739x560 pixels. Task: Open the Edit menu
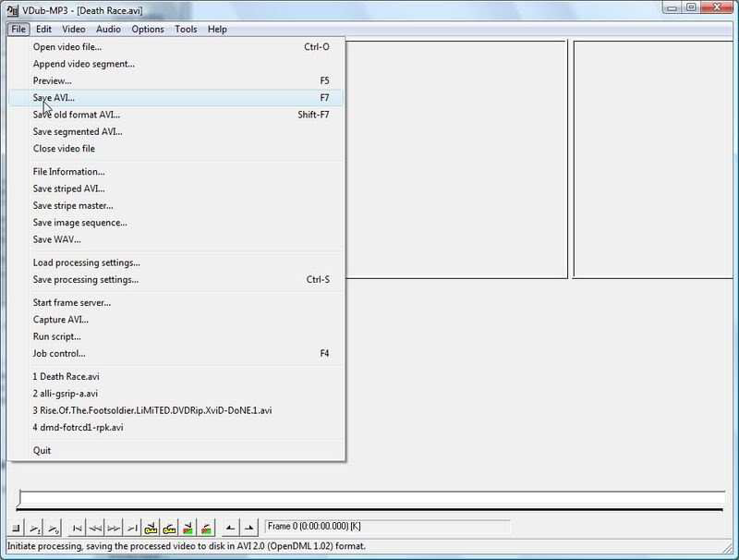pyautogui.click(x=43, y=30)
